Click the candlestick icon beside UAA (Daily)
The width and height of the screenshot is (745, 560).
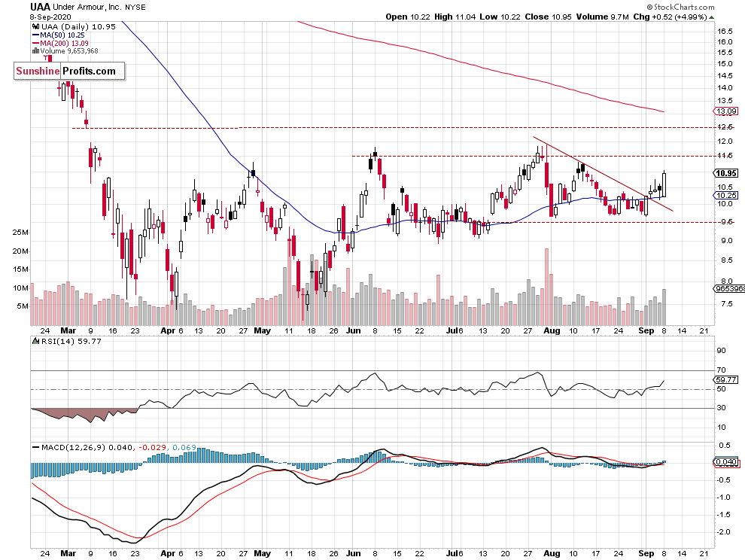click(35, 26)
